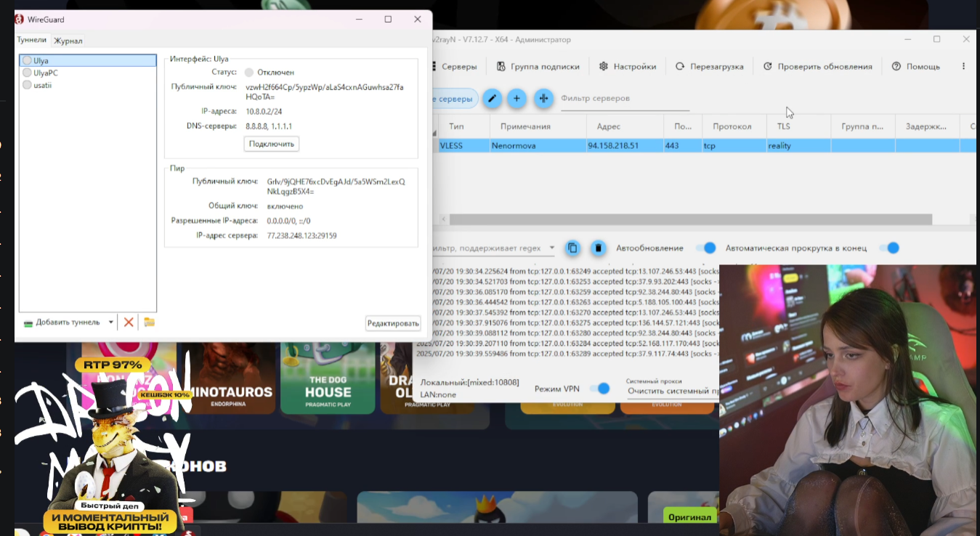Switch to the Журнал tab in WireGuard
This screenshot has width=980, height=536.
(68, 41)
